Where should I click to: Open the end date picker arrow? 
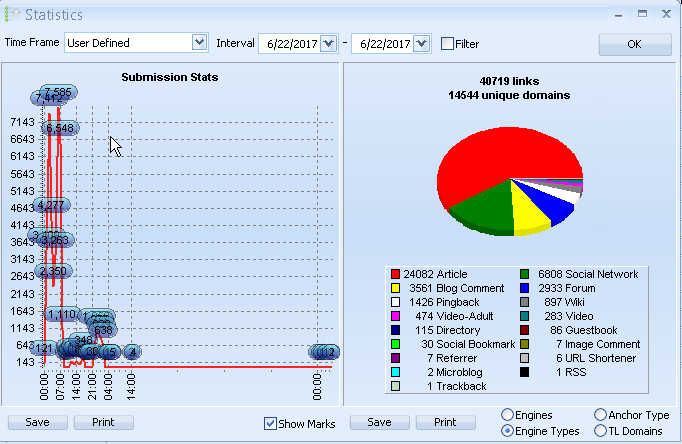[421, 43]
